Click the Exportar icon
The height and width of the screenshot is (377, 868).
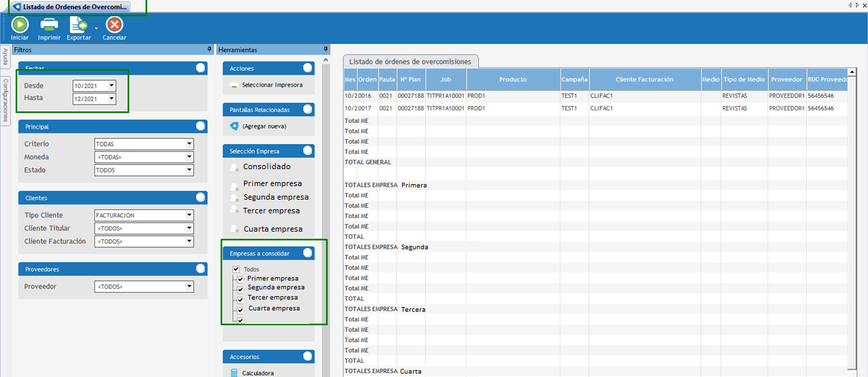point(78,24)
